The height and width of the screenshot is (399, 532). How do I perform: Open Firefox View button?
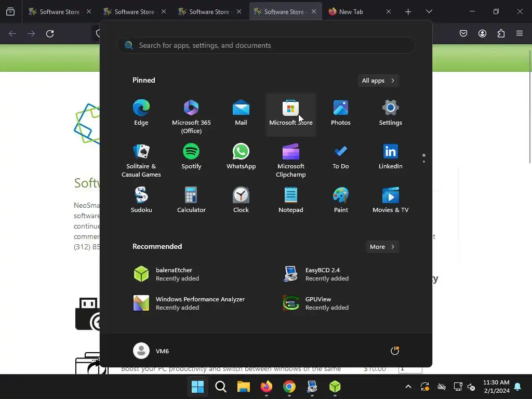(10, 11)
